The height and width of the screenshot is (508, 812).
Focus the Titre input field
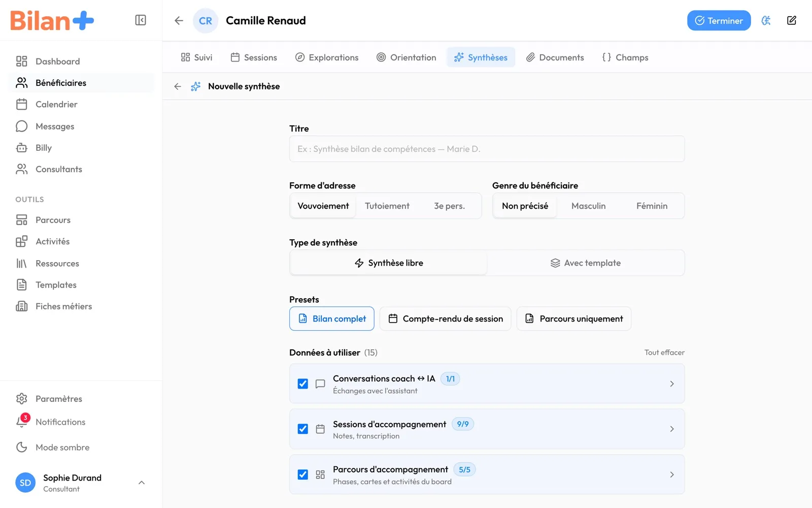coord(487,149)
